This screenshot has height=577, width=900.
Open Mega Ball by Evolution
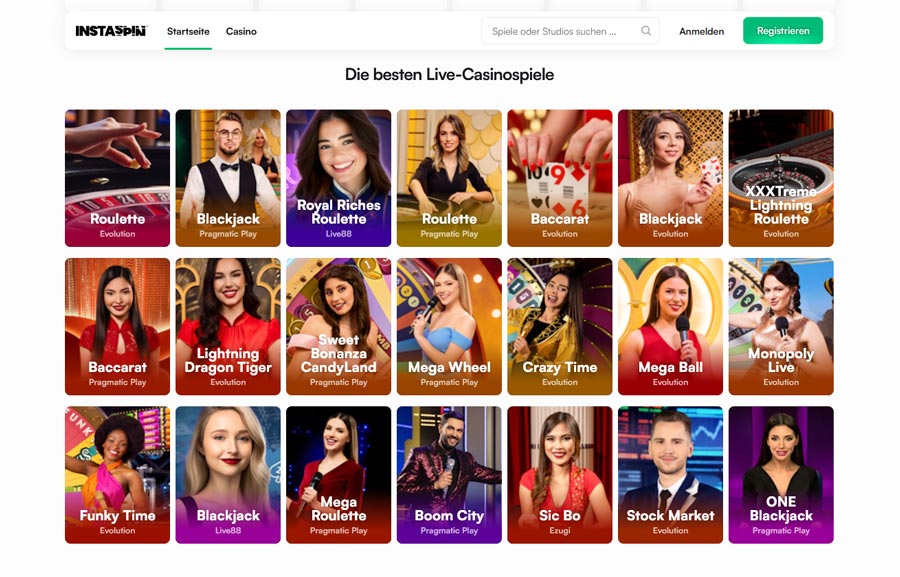[x=670, y=326]
